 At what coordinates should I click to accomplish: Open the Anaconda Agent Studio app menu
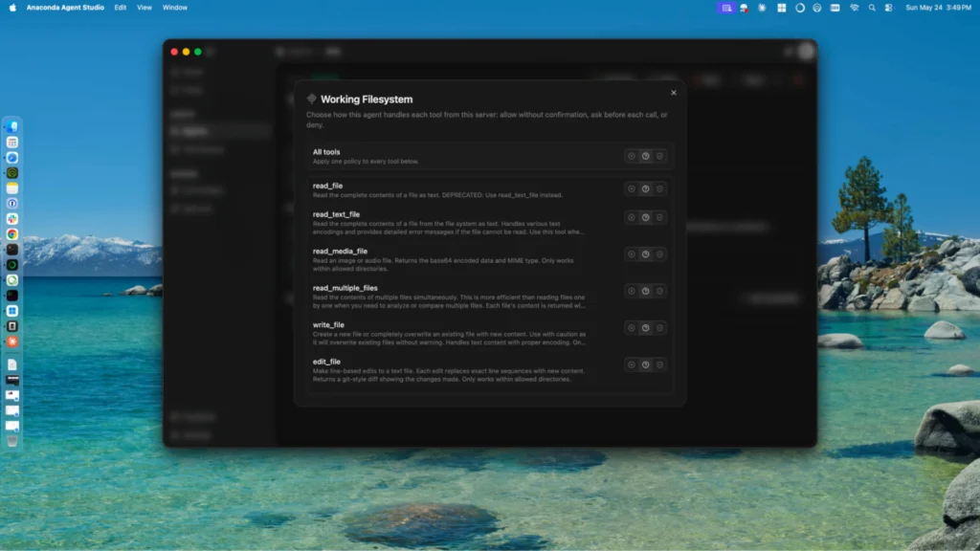(x=65, y=8)
